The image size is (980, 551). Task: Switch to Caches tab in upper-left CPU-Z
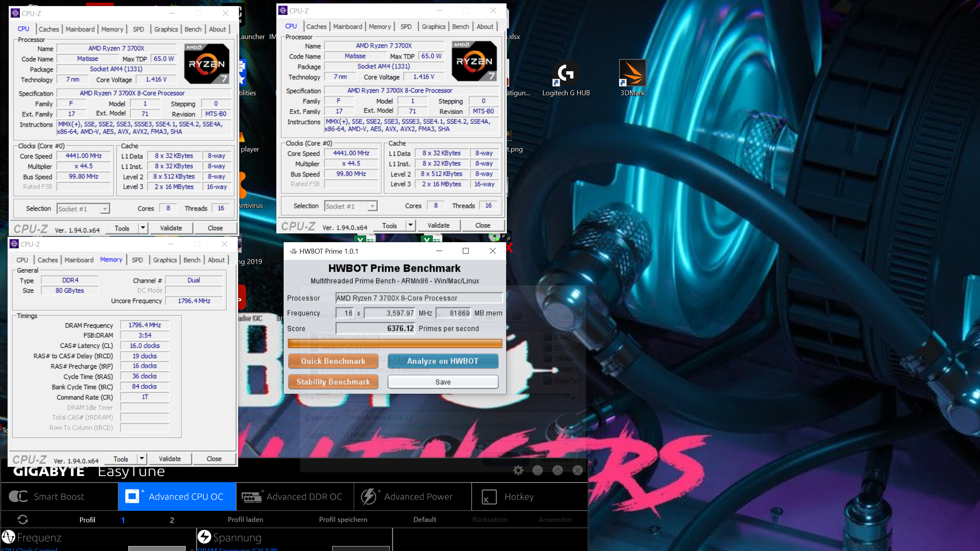click(x=49, y=29)
